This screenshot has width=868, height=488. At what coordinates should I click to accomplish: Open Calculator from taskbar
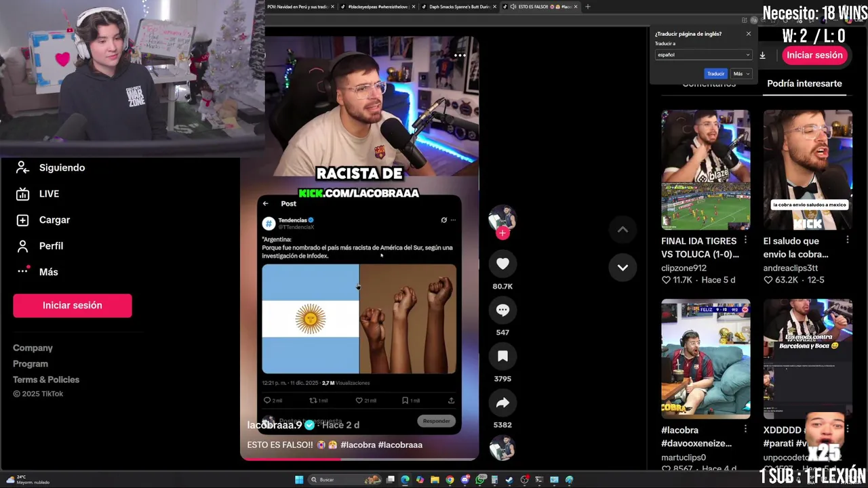coord(494,480)
